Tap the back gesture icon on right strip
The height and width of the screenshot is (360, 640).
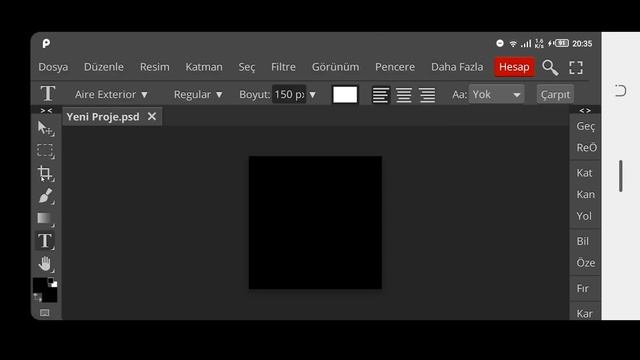620,90
